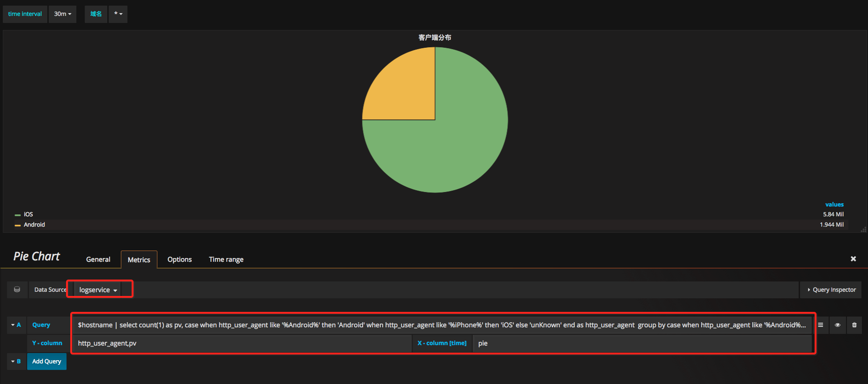Switch to the General tab
This screenshot has width=868, height=384.
98,259
